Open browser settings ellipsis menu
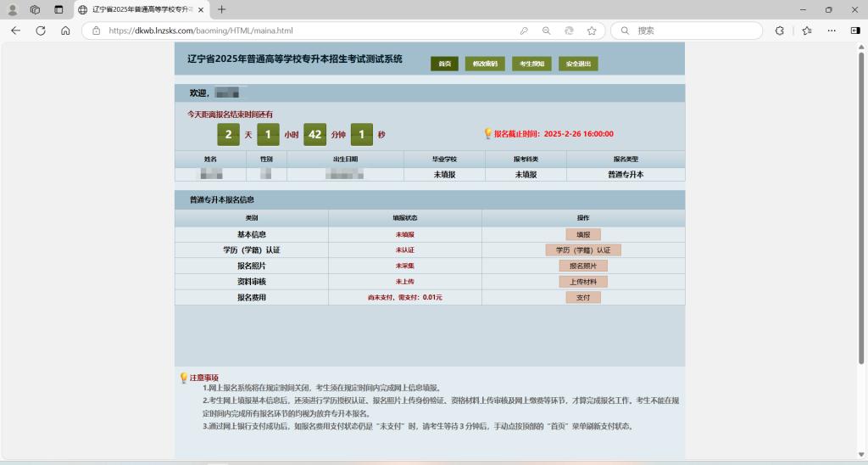The height and width of the screenshot is (465, 868). (855, 31)
